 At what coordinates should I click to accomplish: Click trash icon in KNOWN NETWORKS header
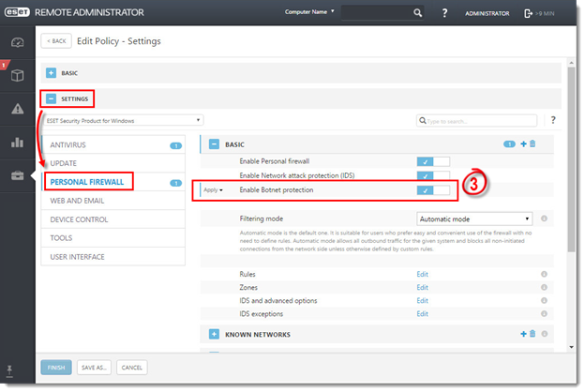point(532,333)
